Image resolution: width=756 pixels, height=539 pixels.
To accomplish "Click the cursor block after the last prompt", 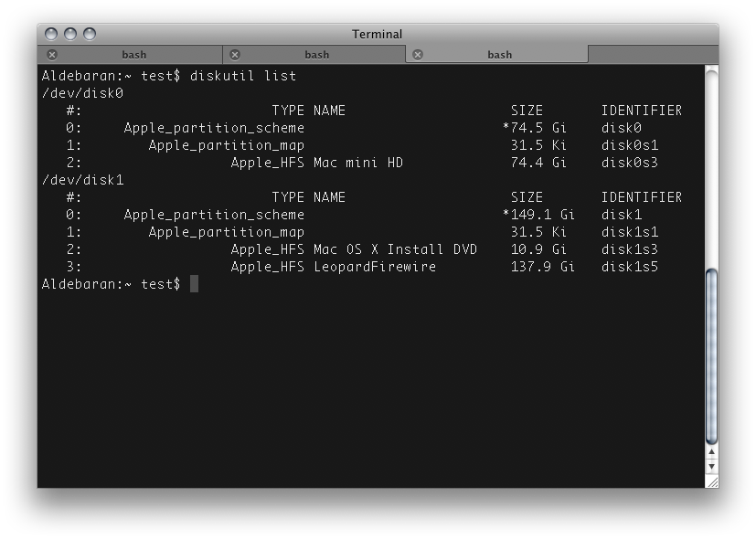I will click(194, 284).
